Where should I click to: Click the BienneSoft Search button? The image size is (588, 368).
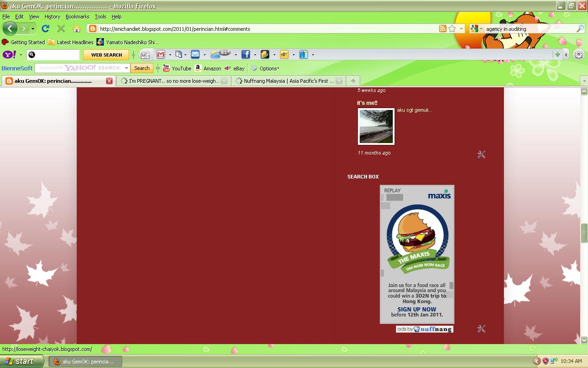tap(141, 68)
